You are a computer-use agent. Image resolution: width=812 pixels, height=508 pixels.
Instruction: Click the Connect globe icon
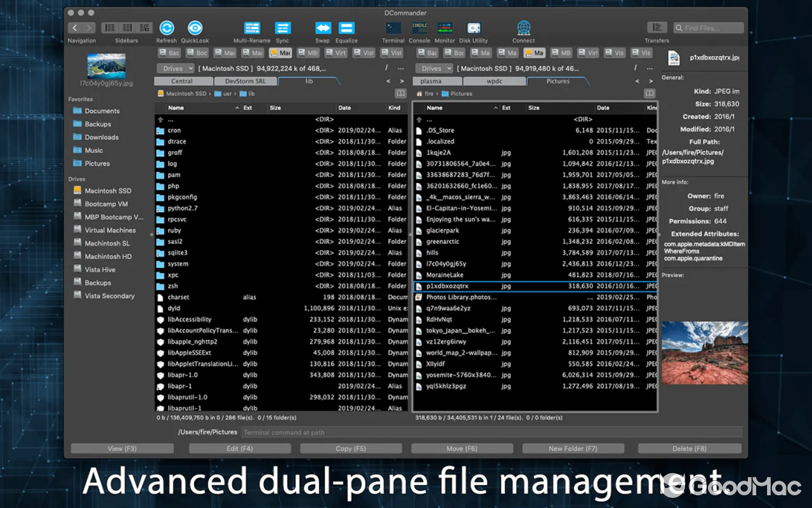(523, 27)
